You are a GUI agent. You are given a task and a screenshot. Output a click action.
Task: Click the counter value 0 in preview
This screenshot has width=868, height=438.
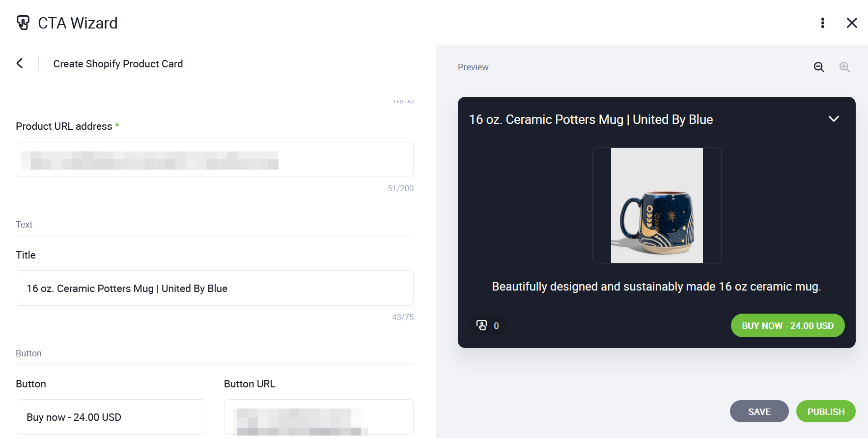point(496,326)
